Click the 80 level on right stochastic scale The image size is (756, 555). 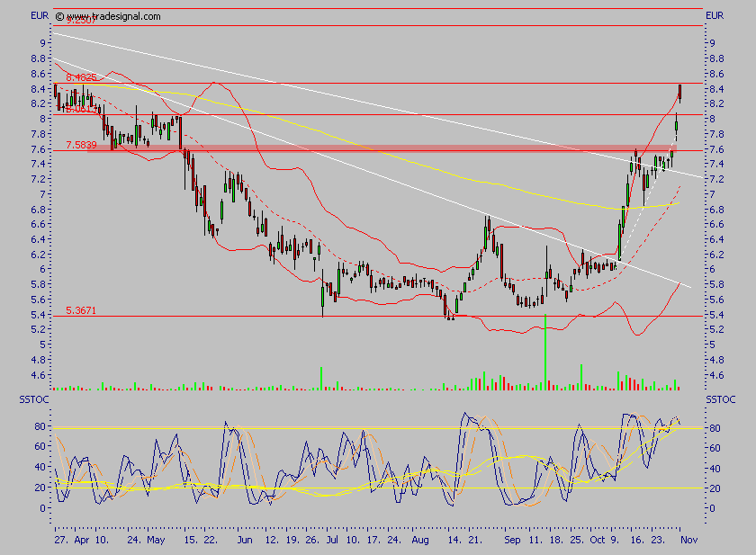[x=712, y=428]
